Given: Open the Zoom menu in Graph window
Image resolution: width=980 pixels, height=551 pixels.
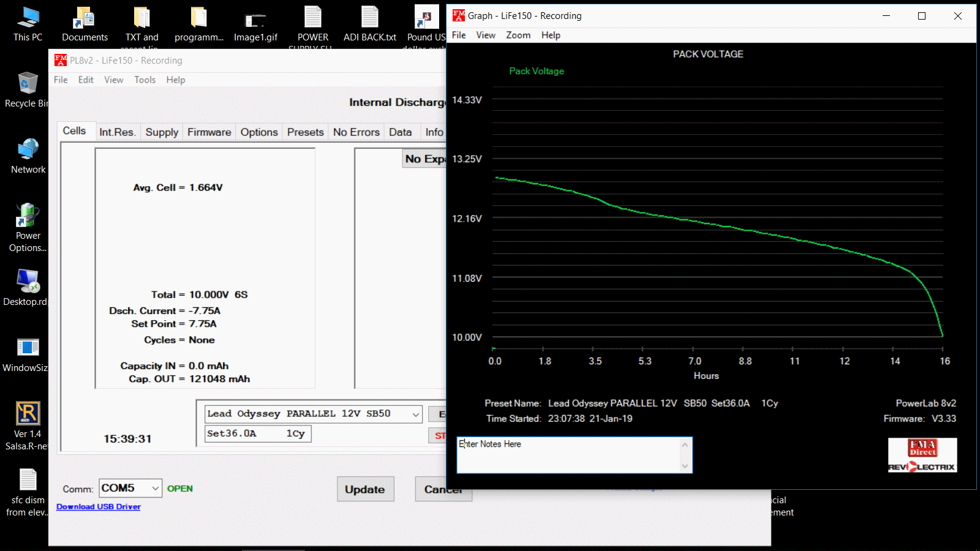Looking at the screenshot, I should coord(518,35).
